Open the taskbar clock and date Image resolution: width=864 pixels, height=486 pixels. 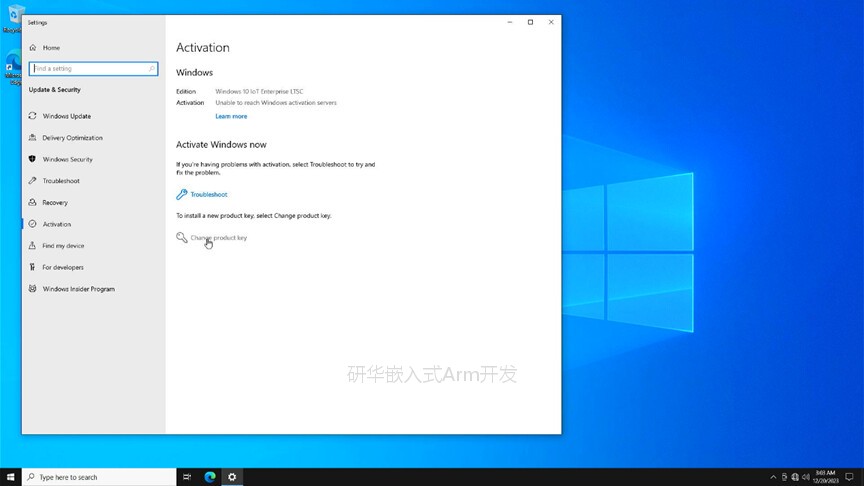tap(825, 477)
